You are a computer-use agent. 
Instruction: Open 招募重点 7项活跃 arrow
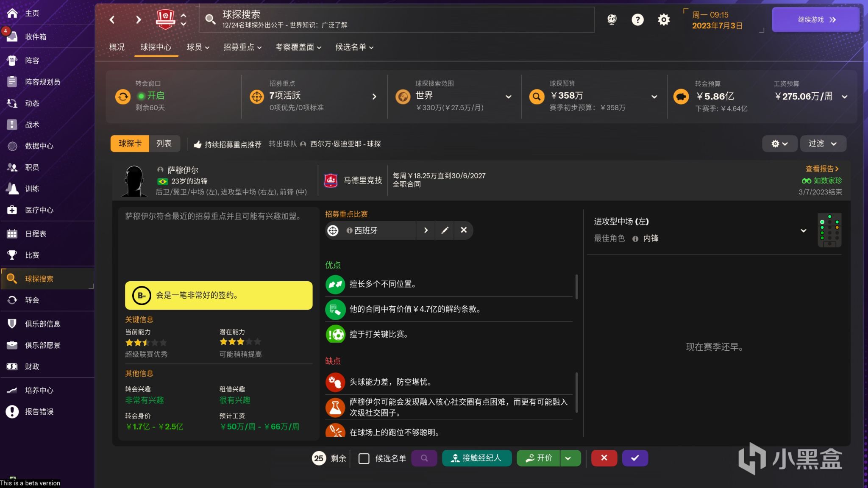(x=374, y=97)
